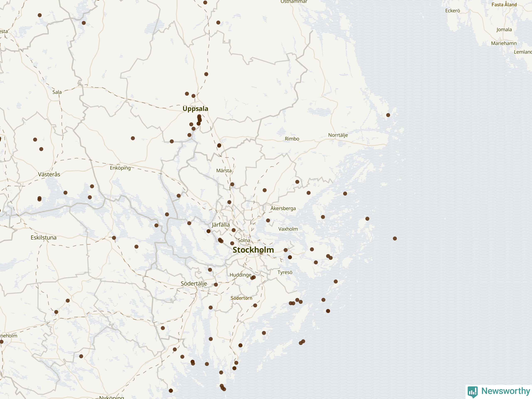Image resolution: width=532 pixels, height=399 pixels.
Task: Click the Fasta Åland label
Action: [x=504, y=5]
